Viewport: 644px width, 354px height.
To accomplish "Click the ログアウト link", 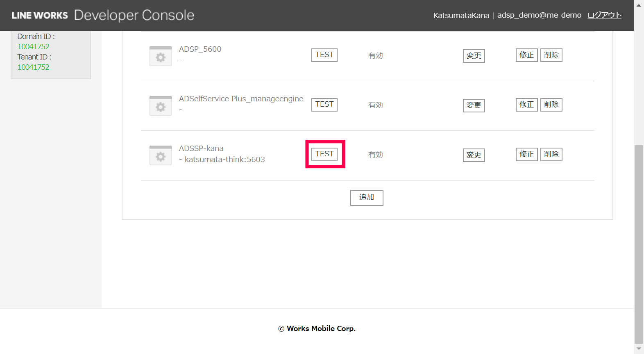I will 604,15.
